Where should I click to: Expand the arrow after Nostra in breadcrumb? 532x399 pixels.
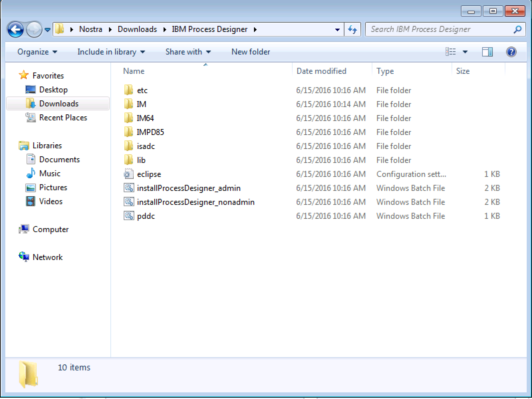tap(110, 30)
